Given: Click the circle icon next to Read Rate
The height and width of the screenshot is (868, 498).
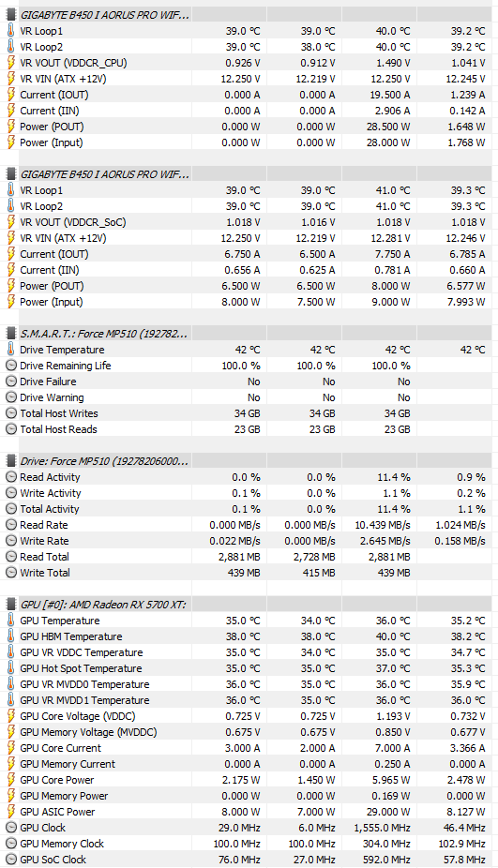Looking at the screenshot, I should 11,525.
